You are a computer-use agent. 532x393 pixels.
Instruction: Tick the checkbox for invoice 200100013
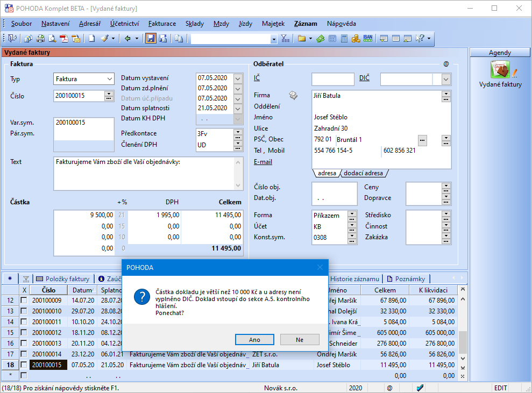[x=24, y=343]
